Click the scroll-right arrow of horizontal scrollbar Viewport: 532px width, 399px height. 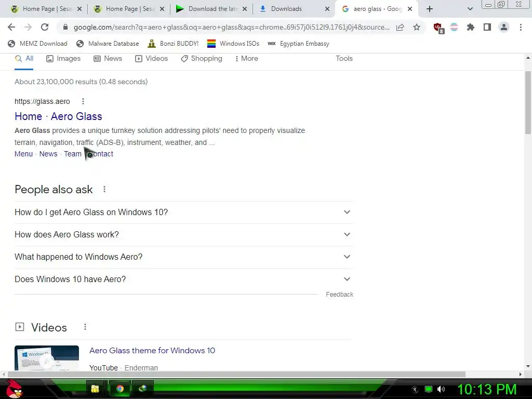(x=521, y=374)
